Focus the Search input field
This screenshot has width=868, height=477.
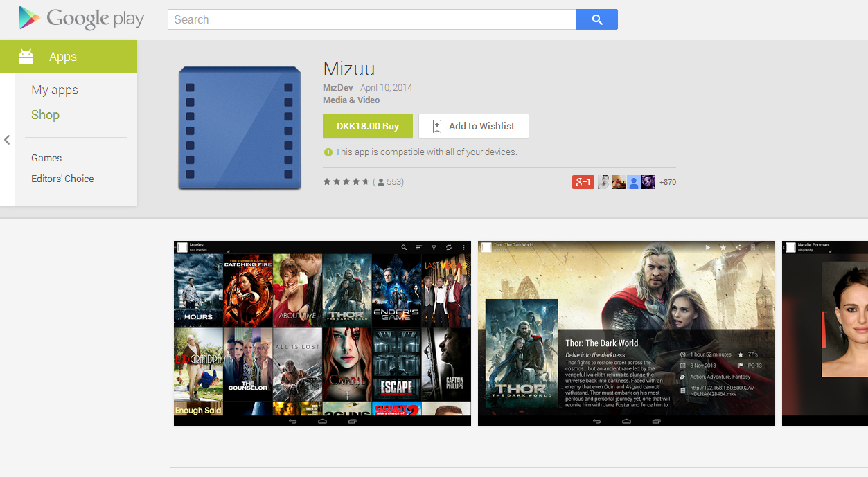pos(372,19)
